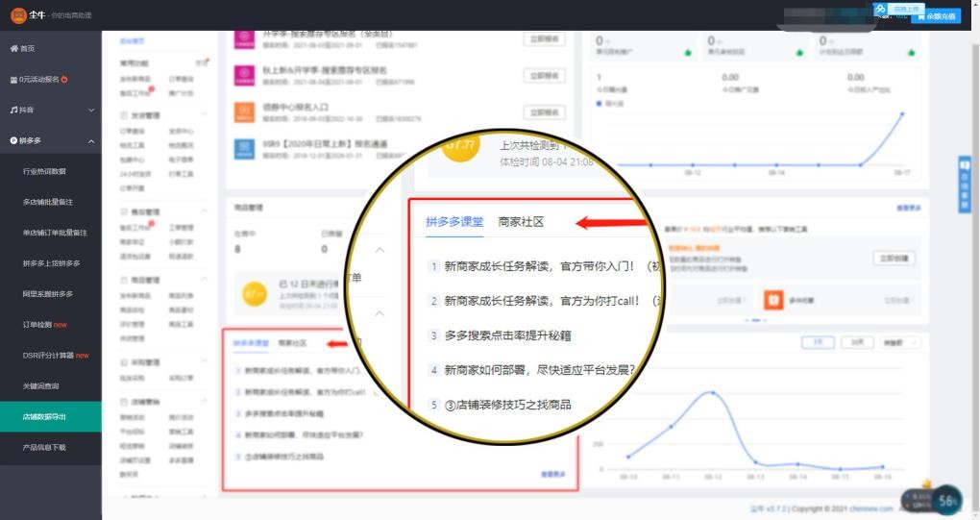The width and height of the screenshot is (980, 520).
Task: Click the 采购管理 section icon
Action: tap(124, 362)
